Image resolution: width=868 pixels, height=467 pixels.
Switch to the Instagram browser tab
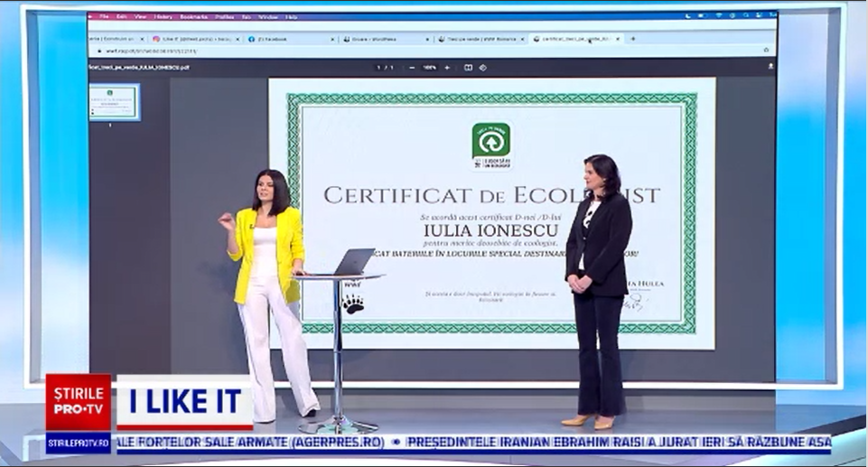(x=195, y=39)
